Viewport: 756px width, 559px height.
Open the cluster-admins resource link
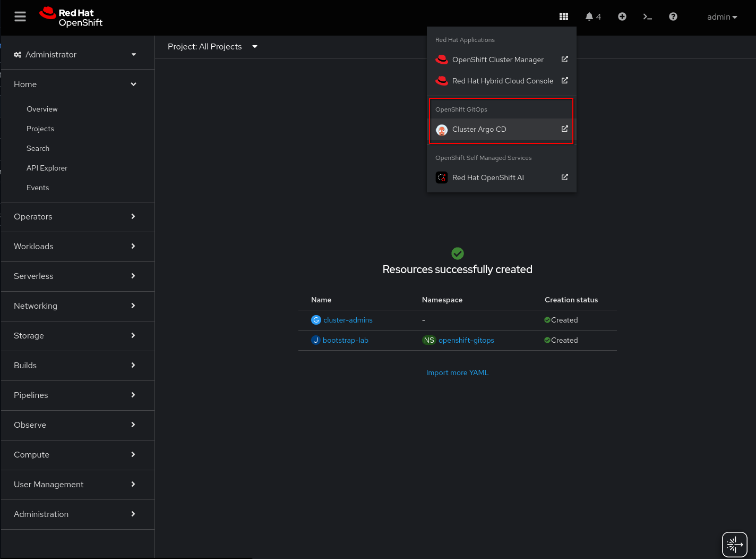coord(348,320)
